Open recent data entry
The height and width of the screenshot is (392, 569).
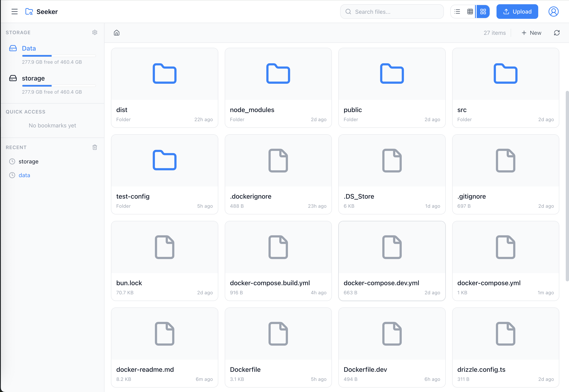[x=24, y=175]
